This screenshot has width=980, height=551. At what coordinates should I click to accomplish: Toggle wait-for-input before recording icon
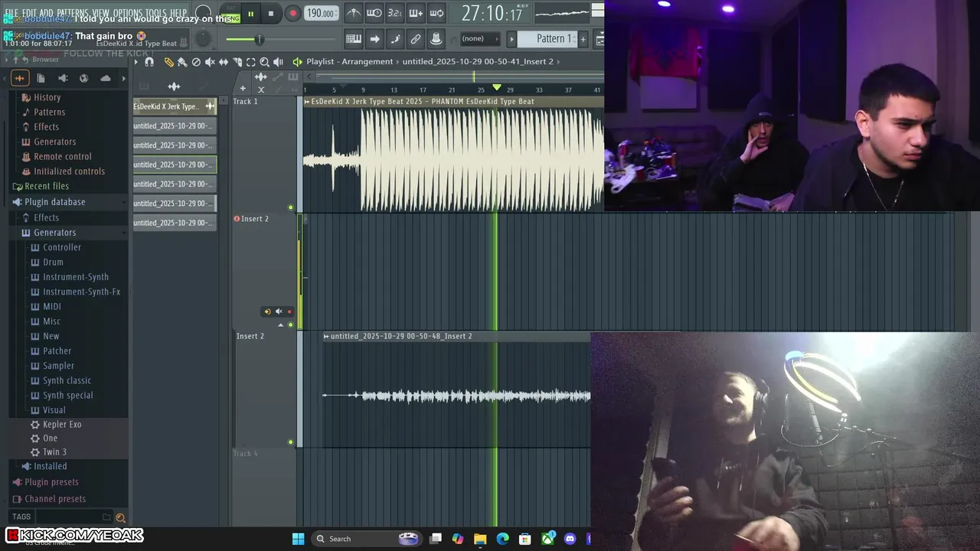374,13
